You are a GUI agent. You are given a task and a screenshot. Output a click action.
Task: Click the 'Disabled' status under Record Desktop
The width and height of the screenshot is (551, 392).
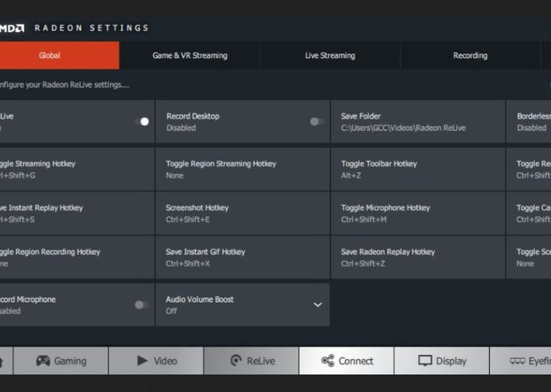[x=181, y=128]
